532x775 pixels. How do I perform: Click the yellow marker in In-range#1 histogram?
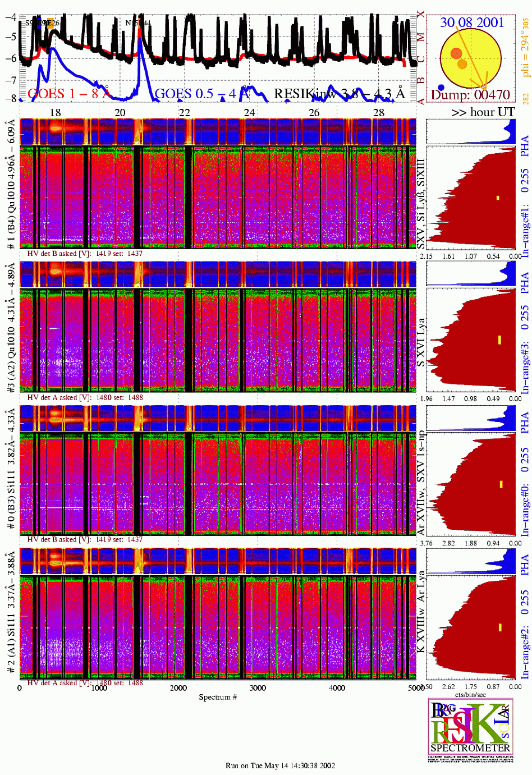497,198
